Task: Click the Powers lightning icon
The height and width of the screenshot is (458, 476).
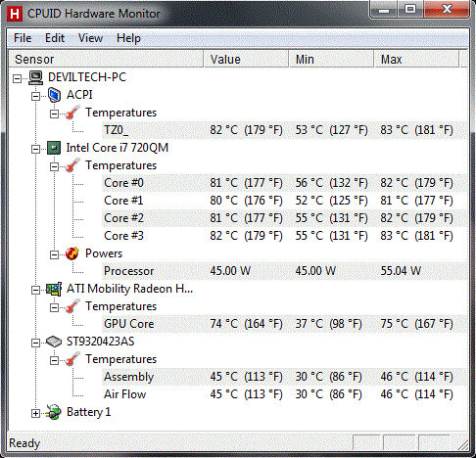Action: click(x=72, y=253)
